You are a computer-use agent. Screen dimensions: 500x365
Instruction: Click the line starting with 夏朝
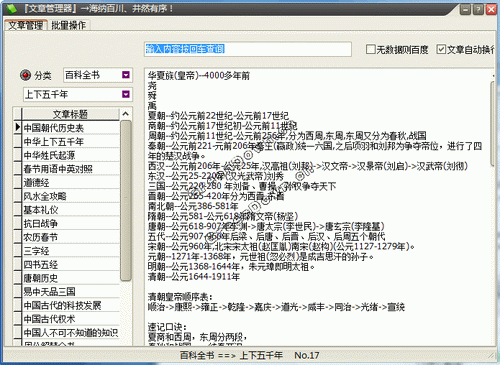point(218,116)
